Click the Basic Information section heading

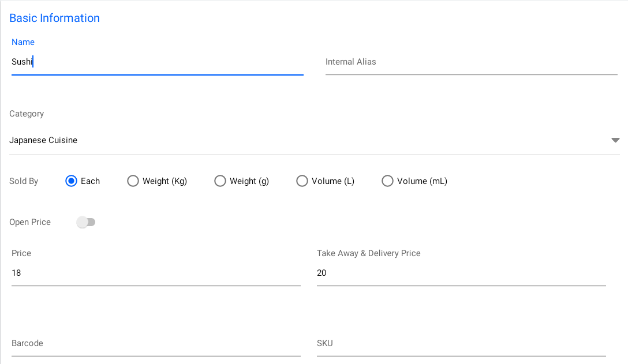coord(54,18)
